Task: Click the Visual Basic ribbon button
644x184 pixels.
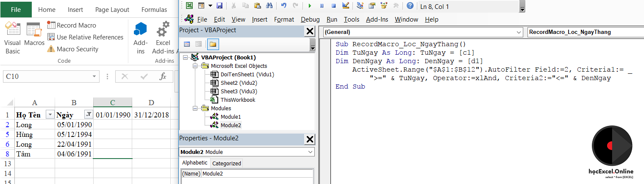Action: click(12, 38)
